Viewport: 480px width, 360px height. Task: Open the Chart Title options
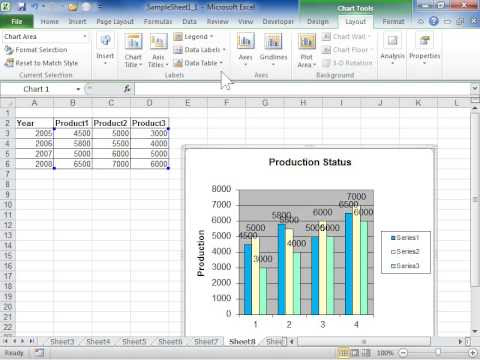tap(133, 51)
